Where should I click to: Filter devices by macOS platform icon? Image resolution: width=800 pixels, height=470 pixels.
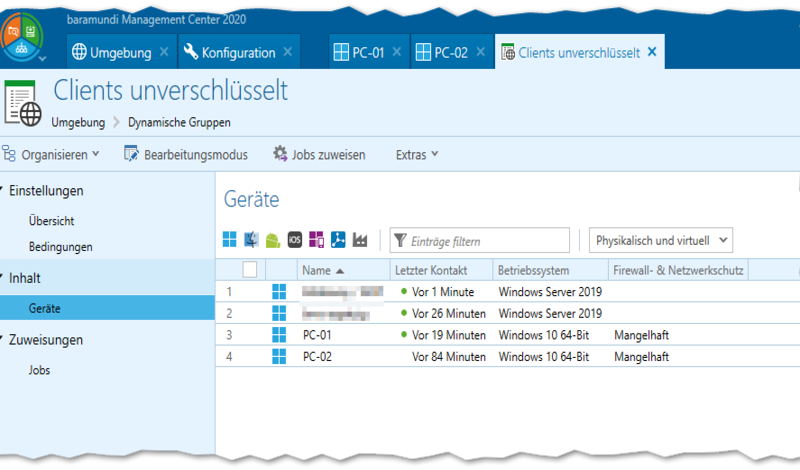coord(251,239)
